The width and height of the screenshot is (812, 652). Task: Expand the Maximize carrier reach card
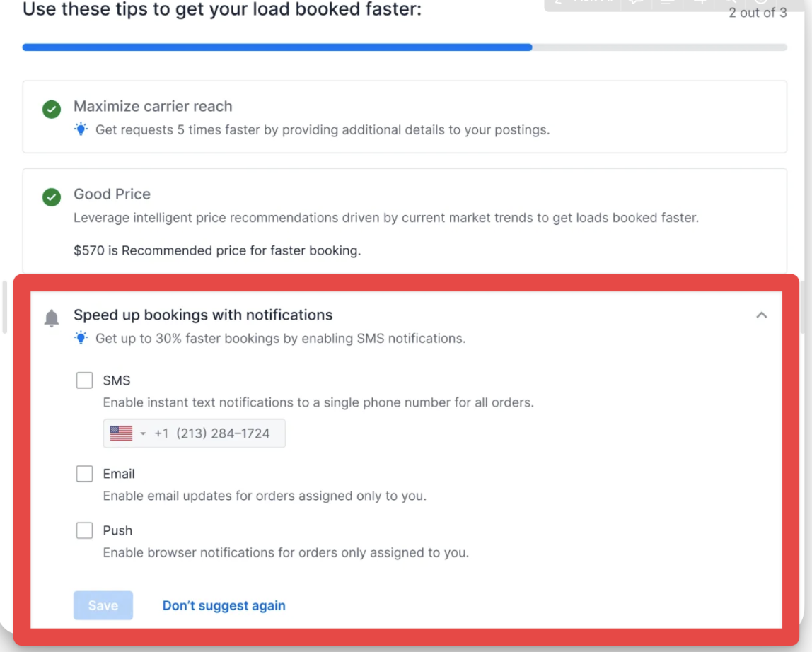405,117
